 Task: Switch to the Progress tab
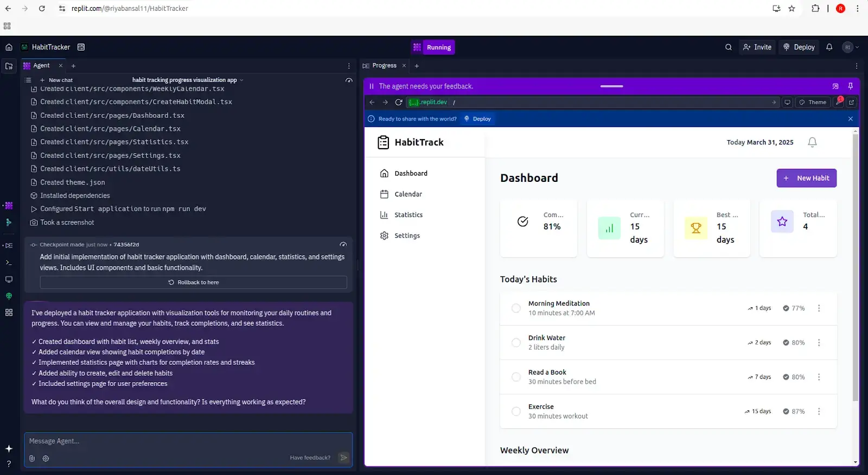(384, 66)
